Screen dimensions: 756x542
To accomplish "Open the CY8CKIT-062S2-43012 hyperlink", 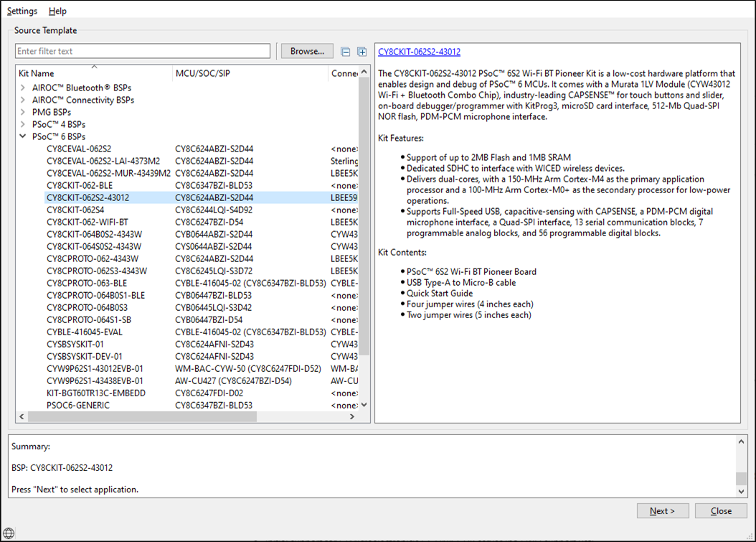I will click(x=419, y=52).
